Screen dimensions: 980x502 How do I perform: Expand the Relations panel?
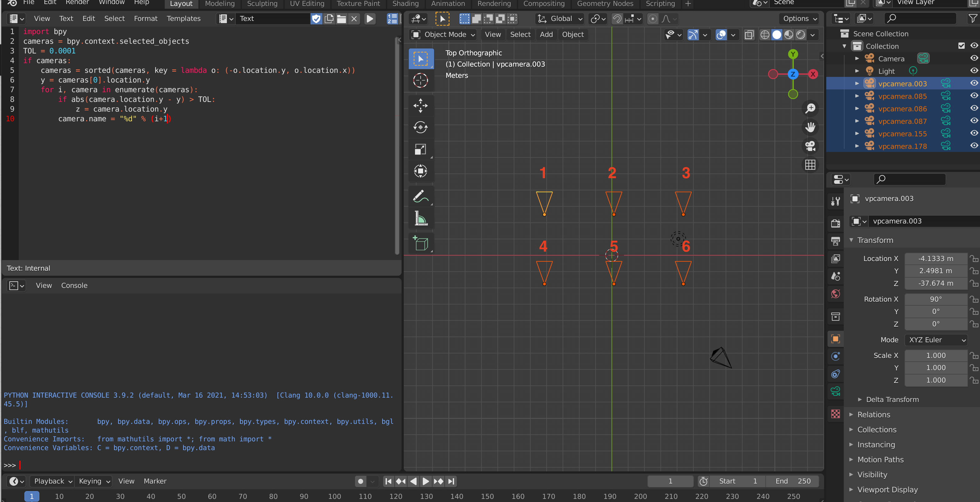pyautogui.click(x=873, y=415)
